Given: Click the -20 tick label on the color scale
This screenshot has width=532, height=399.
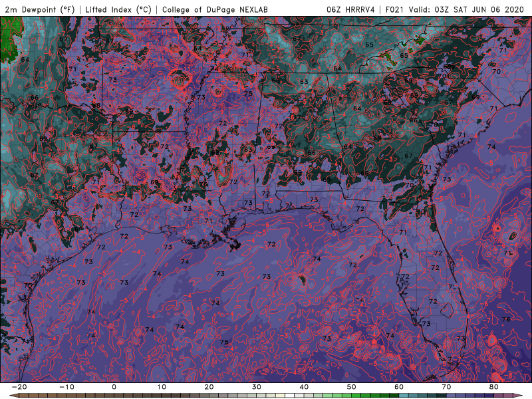Looking at the screenshot, I should (19, 387).
